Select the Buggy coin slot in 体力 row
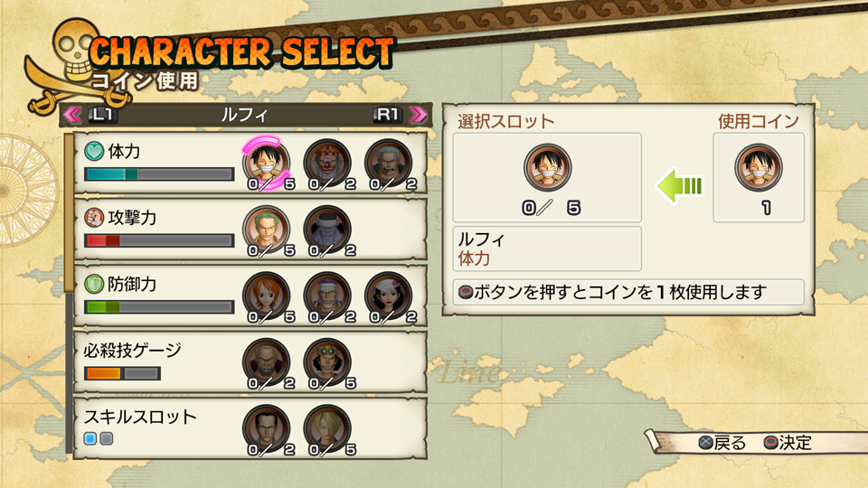Image resolution: width=868 pixels, height=488 pixels. [x=327, y=162]
